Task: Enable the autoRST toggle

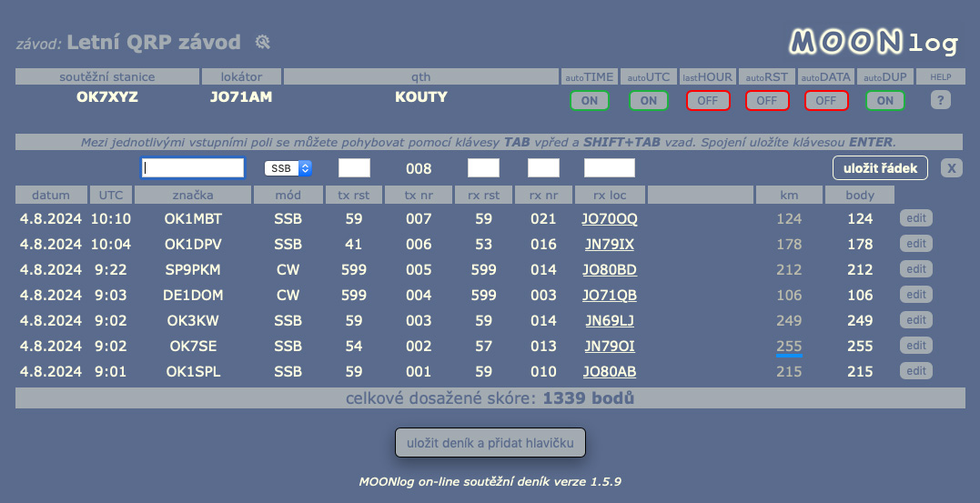Action: click(767, 101)
